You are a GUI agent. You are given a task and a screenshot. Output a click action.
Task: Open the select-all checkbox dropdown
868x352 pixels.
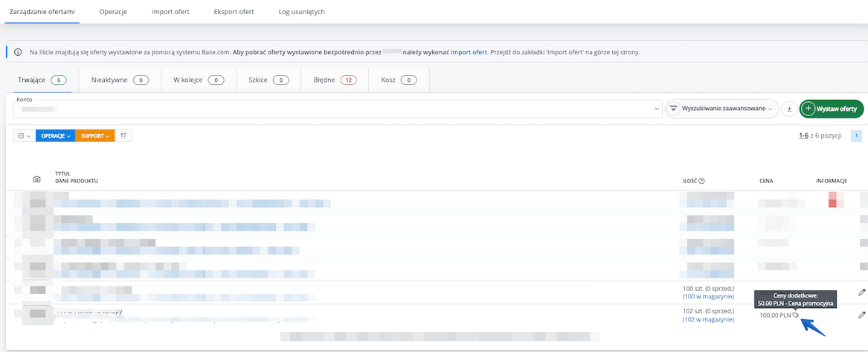click(x=24, y=136)
